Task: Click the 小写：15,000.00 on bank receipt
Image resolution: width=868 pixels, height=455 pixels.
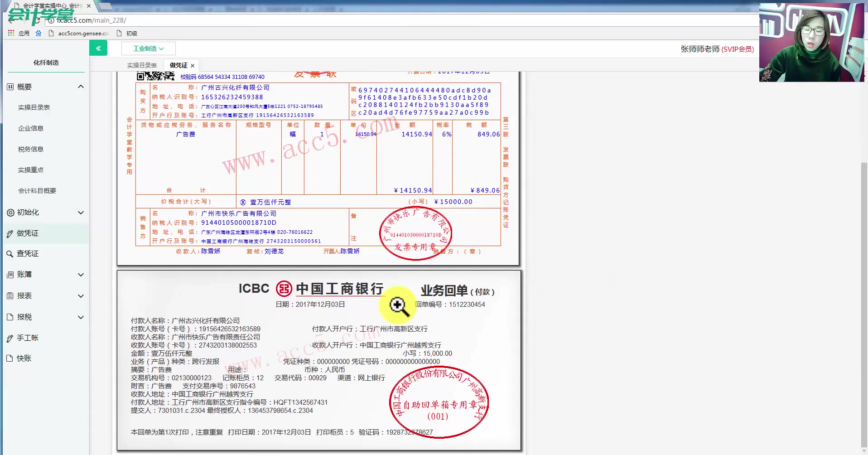Action: point(427,353)
